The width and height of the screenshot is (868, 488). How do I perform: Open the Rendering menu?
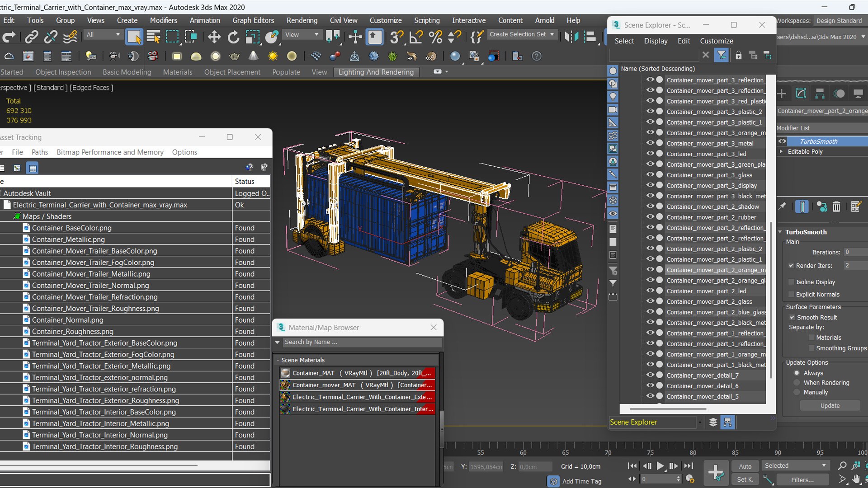coord(302,20)
